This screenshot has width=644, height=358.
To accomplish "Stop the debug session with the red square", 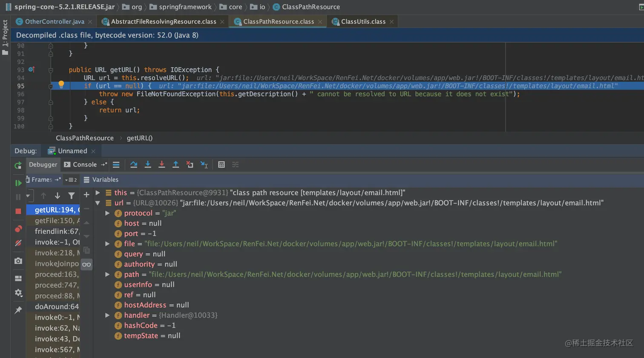I will point(18,211).
